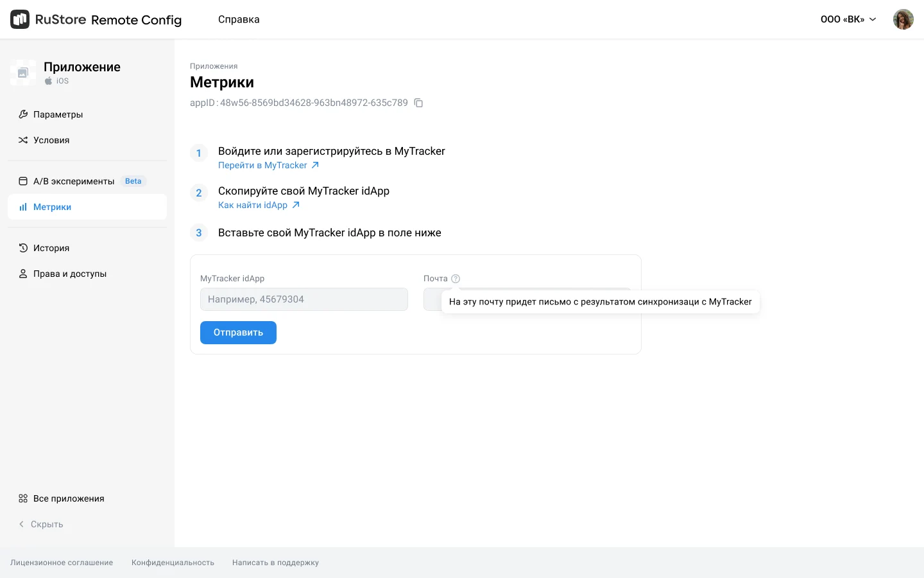
Task: Go to the Условия section
Action: tap(87, 140)
